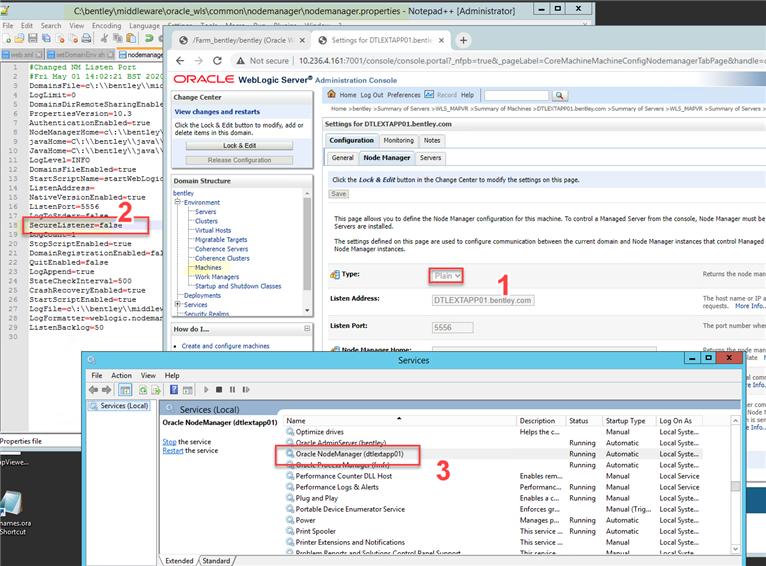The image size is (766, 566).
Task: Collapse the Environment node in Domain Structure
Action: [x=178, y=202]
